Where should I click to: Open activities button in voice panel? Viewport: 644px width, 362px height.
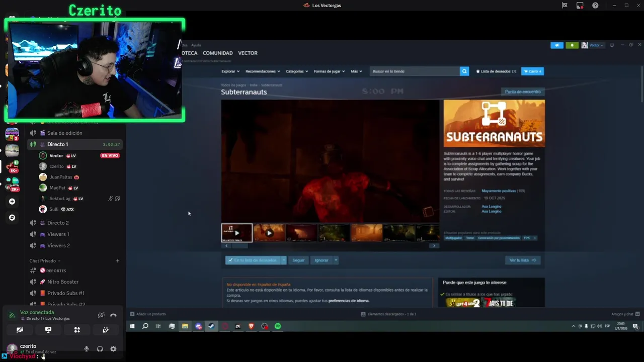pyautogui.click(x=77, y=330)
